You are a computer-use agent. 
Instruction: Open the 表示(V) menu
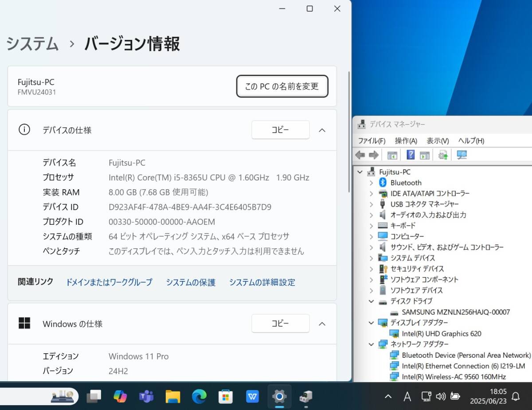pos(438,141)
